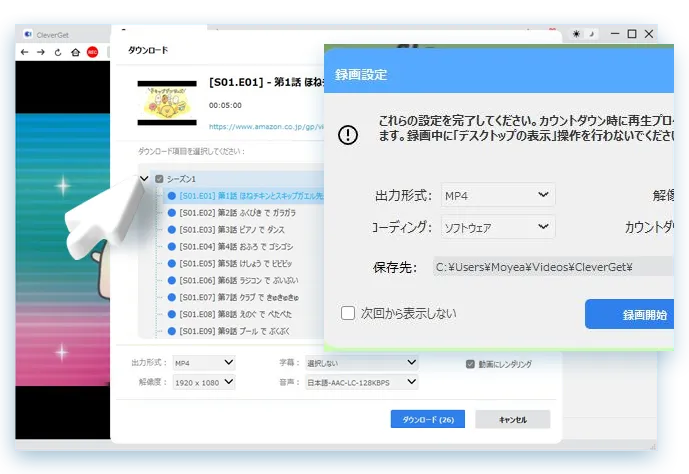
Task: Click the exclamation warning icon in 録画設定
Action: click(348, 135)
